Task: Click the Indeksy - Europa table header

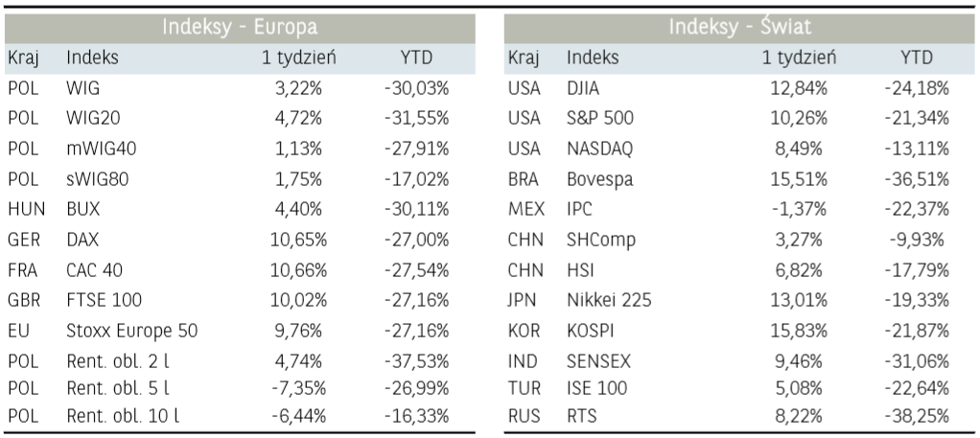Action: click(240, 27)
